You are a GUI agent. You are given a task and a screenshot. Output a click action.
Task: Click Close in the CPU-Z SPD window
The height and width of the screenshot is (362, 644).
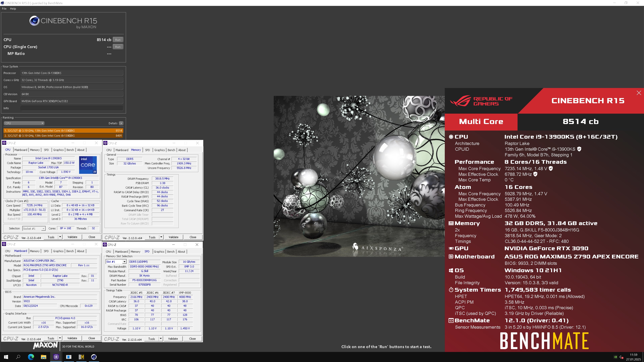(x=192, y=339)
